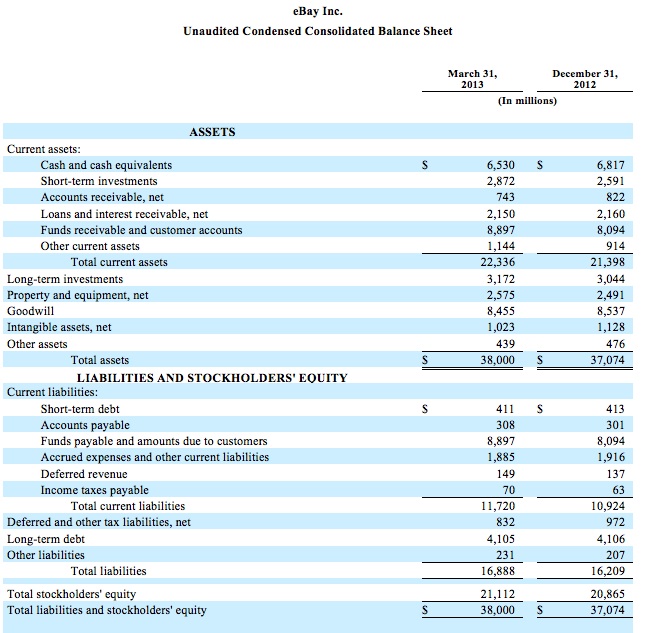This screenshot has width=645, height=633.
Task: Click loans receivable value 2,150
Action: tap(501, 214)
